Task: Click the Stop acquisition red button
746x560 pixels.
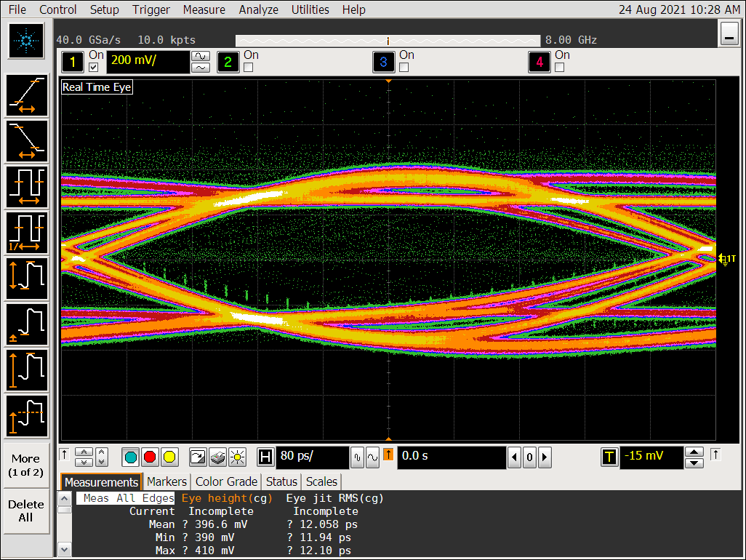Action: point(150,457)
